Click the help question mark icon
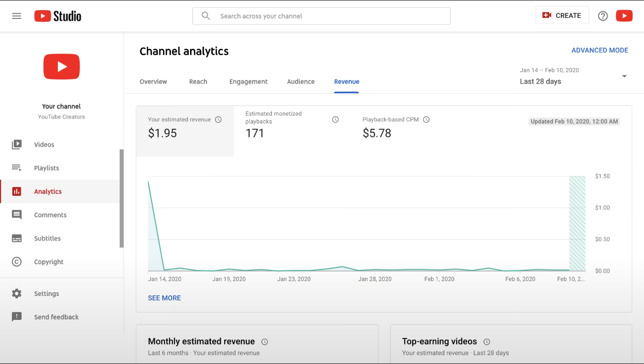The height and width of the screenshot is (364, 644). pos(603,15)
